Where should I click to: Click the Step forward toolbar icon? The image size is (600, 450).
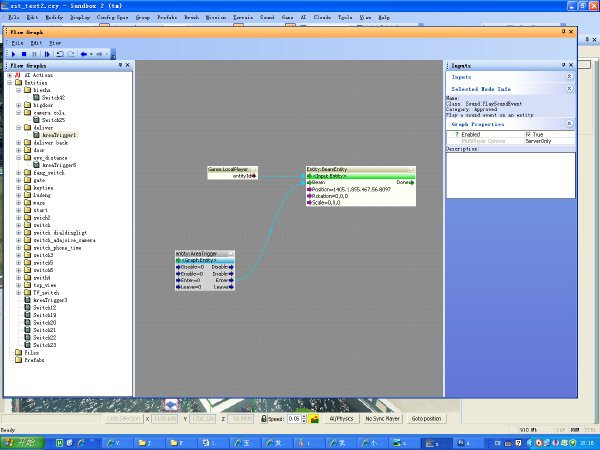pos(47,54)
